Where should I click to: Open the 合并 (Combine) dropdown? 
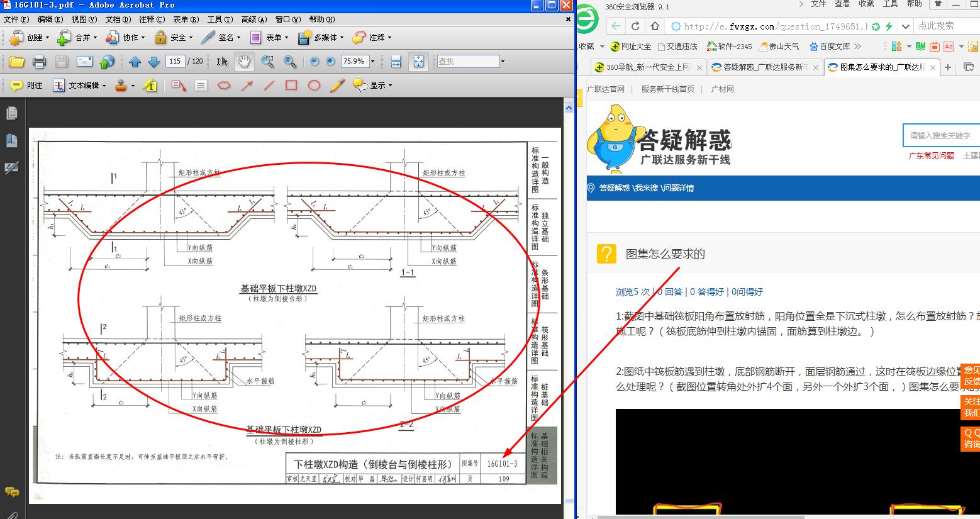(77, 38)
